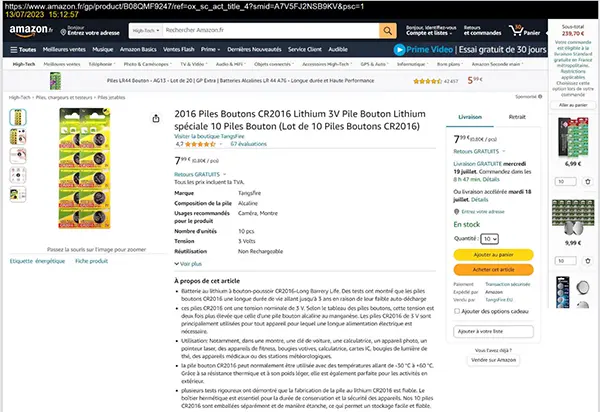The height and width of the screenshot is (412, 600).
Task: Select the third product thumbnail
Action: [x=18, y=156]
